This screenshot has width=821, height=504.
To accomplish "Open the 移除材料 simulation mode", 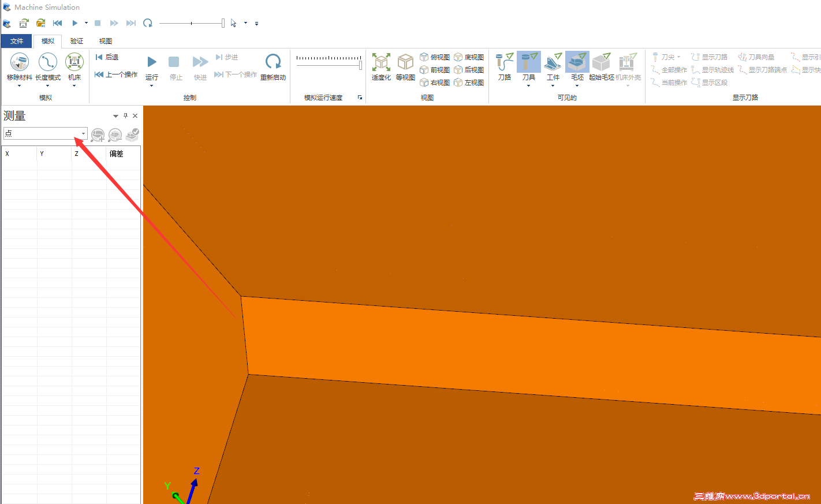I will click(x=19, y=66).
